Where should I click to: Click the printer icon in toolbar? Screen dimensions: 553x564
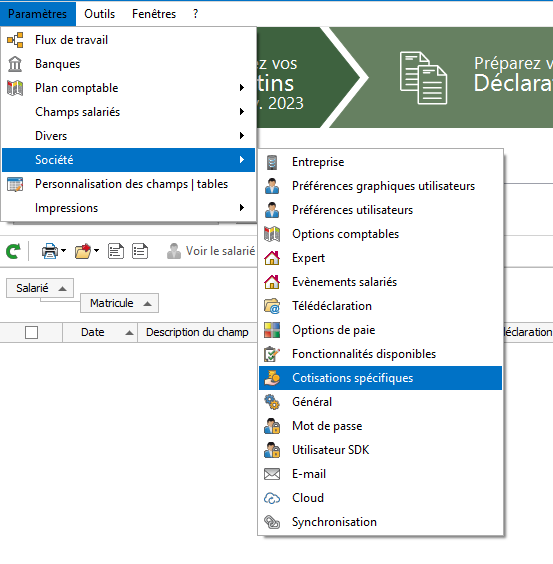point(50,251)
